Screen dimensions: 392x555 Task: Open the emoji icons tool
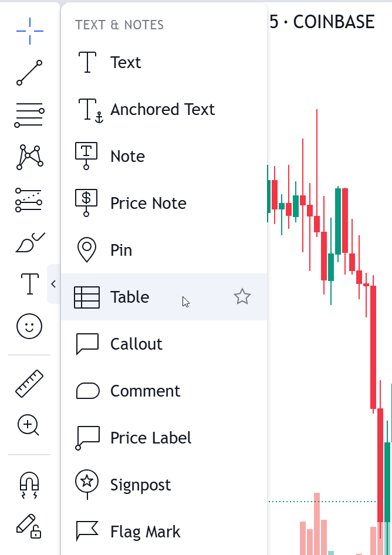coord(29,326)
